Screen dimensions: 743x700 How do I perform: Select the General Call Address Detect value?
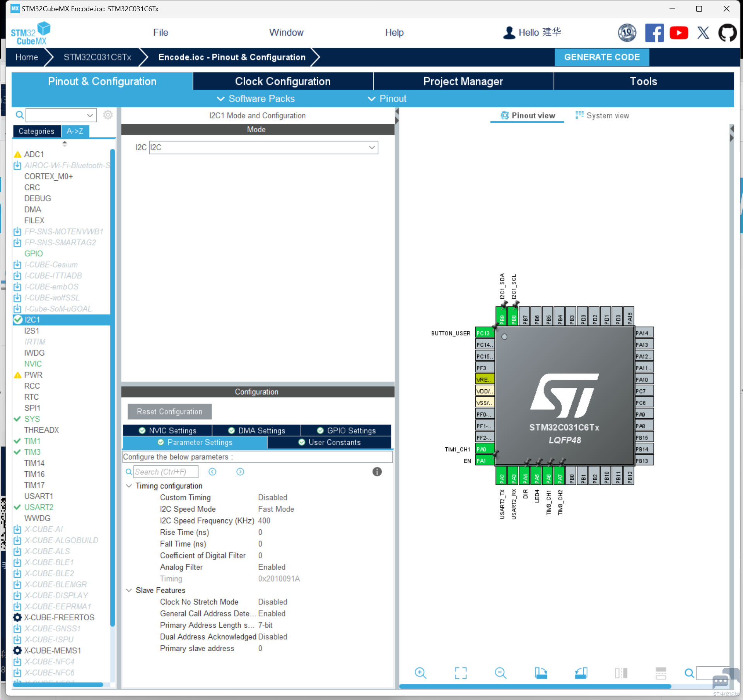pyautogui.click(x=272, y=613)
